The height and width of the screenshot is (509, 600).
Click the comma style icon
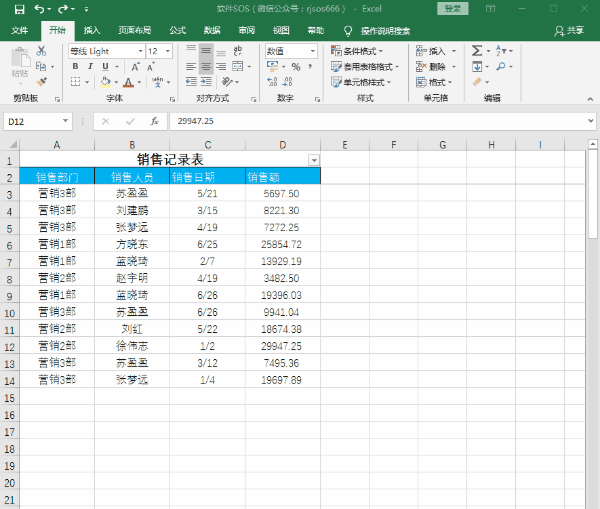[x=310, y=67]
